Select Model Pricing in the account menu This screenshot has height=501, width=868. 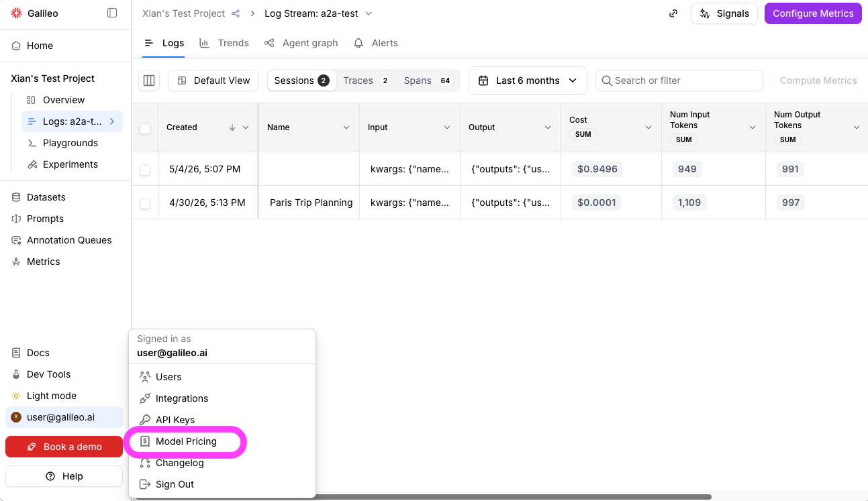coord(222,441)
